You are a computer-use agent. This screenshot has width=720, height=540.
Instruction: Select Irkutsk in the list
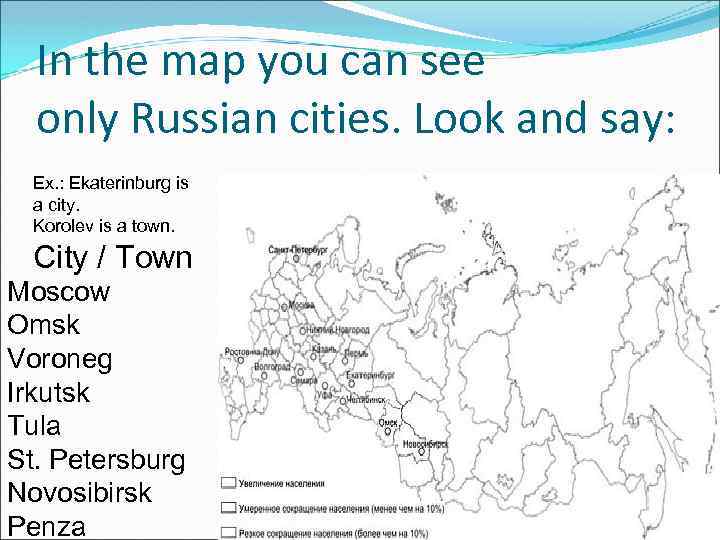(x=48, y=392)
